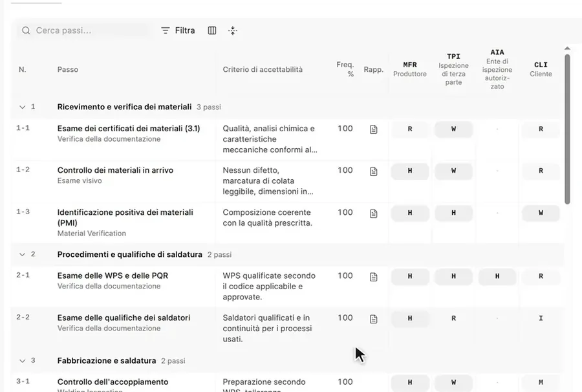Click MFR 'H' badge in row 1-3

[x=410, y=213]
